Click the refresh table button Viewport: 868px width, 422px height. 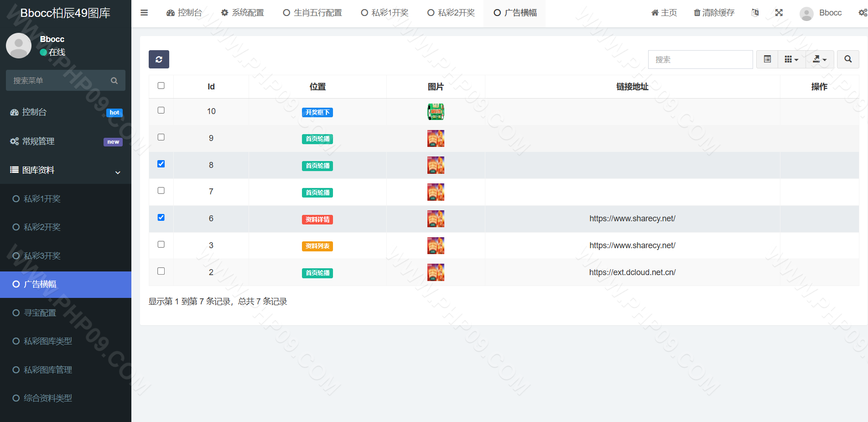(x=159, y=59)
